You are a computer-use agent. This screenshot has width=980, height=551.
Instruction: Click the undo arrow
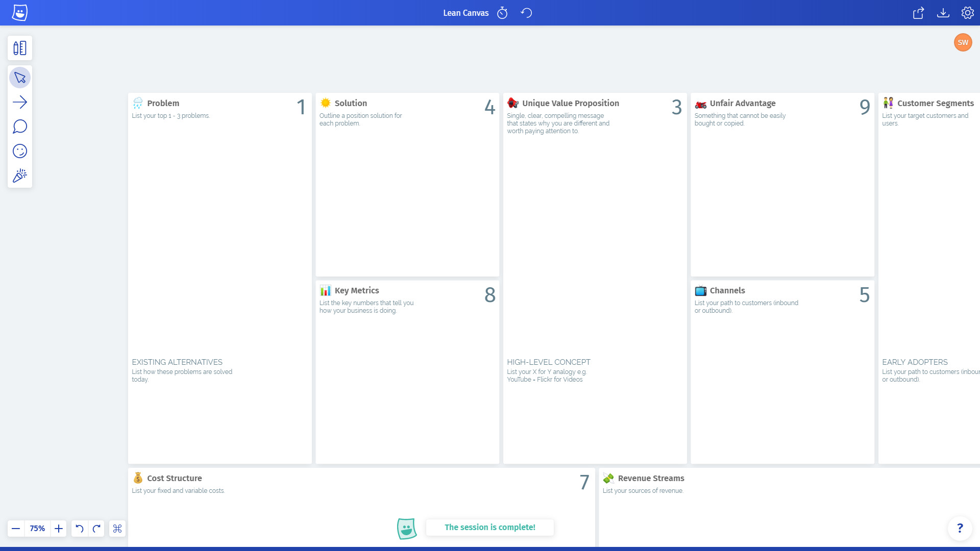(79, 529)
